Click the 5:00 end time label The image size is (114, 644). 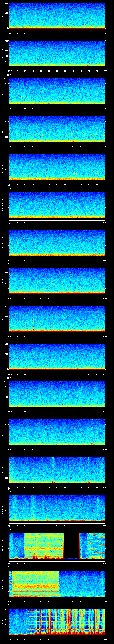pyautogui.click(x=105, y=33)
